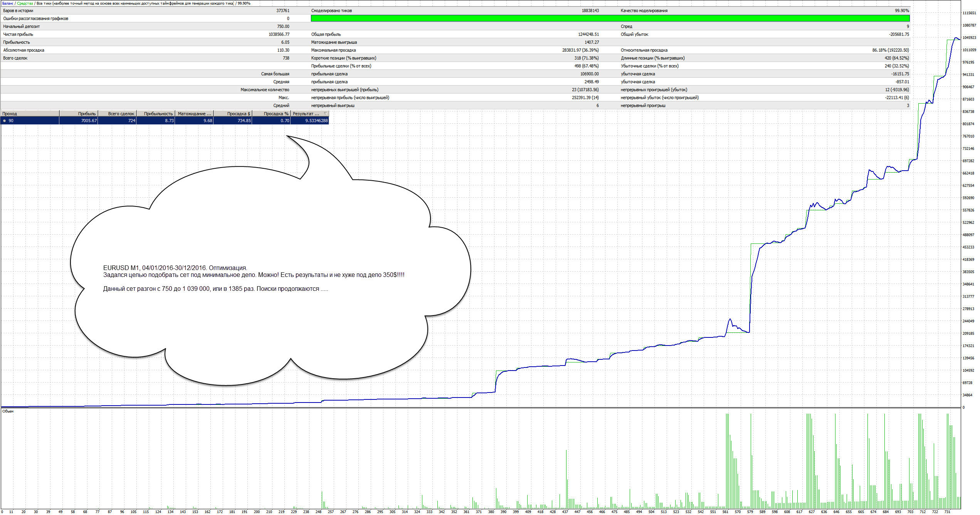Screen dimensions: 980x515
Task: Click the Баланс legend label
Action: (8, 3)
